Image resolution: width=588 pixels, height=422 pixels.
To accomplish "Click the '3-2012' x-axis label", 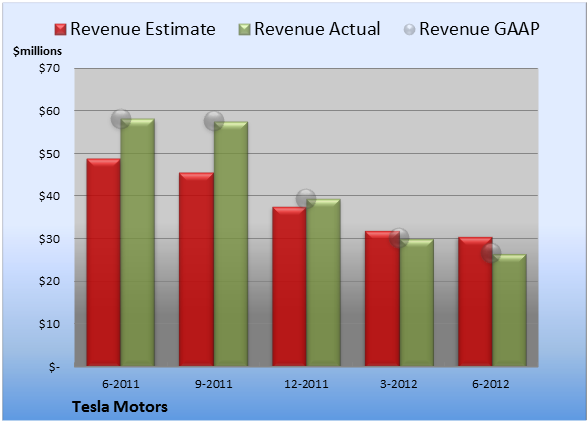I will [399, 384].
